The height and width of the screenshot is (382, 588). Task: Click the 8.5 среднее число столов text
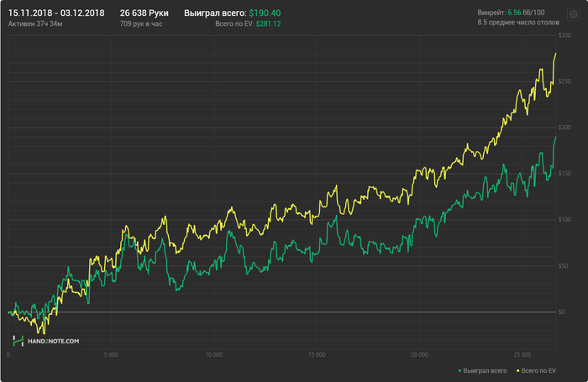518,23
